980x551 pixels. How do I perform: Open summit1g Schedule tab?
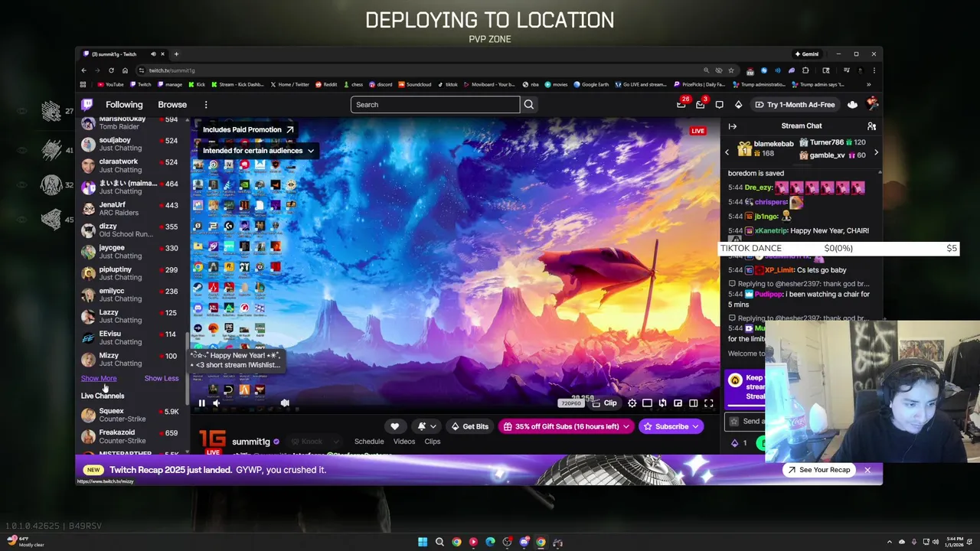(x=369, y=442)
